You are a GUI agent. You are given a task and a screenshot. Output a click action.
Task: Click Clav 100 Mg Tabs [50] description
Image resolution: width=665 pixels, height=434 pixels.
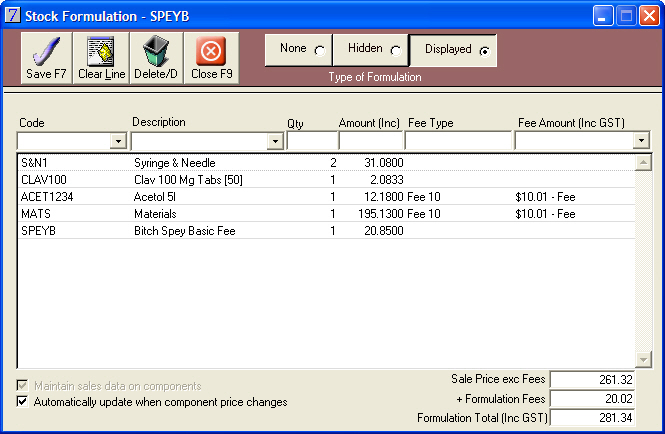188,180
